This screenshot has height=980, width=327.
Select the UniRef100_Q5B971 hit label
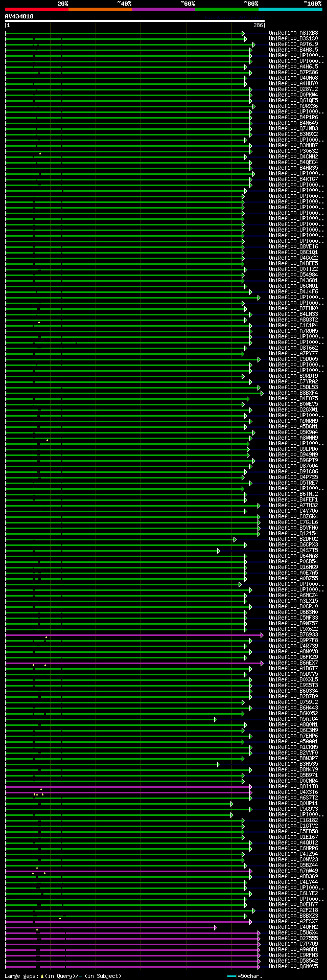point(293,776)
